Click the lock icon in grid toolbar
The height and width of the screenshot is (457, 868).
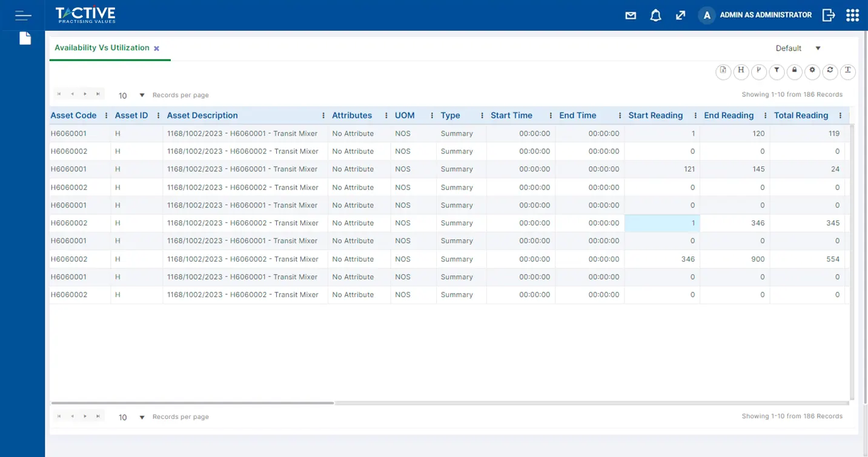794,71
